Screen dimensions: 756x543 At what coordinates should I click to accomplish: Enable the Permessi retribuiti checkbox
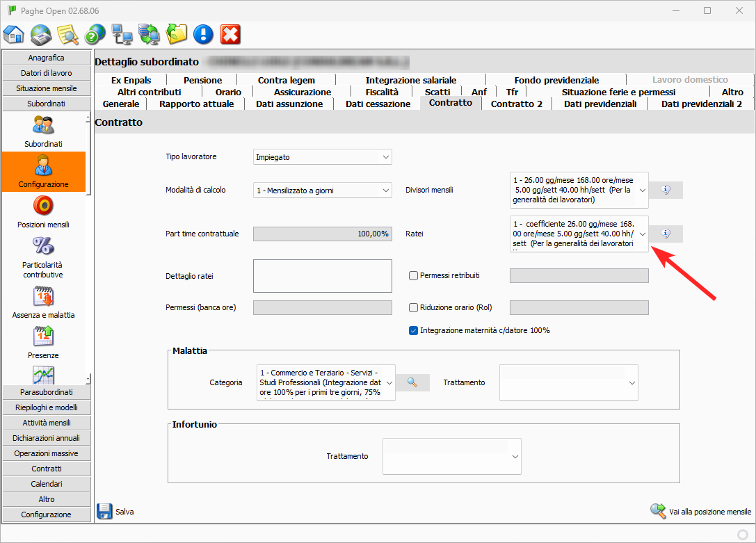tap(413, 275)
